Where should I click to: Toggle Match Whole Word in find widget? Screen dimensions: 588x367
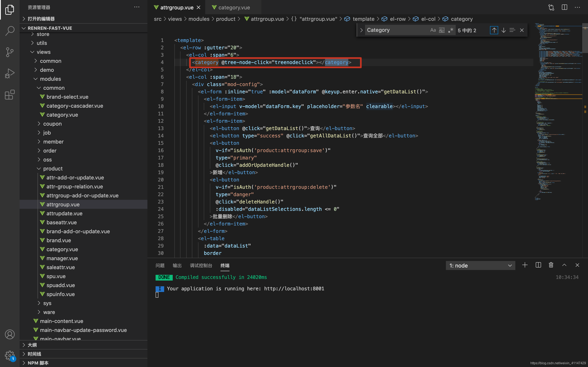pyautogui.click(x=442, y=30)
